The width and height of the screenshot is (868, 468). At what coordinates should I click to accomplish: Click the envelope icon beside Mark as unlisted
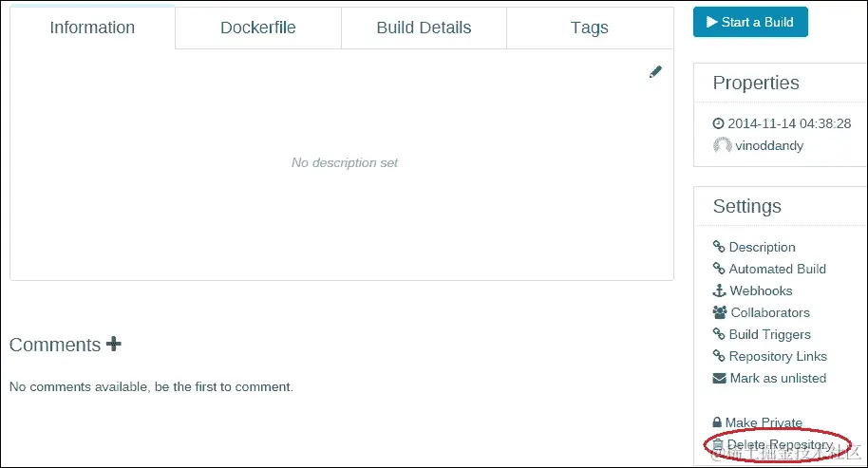point(719,378)
